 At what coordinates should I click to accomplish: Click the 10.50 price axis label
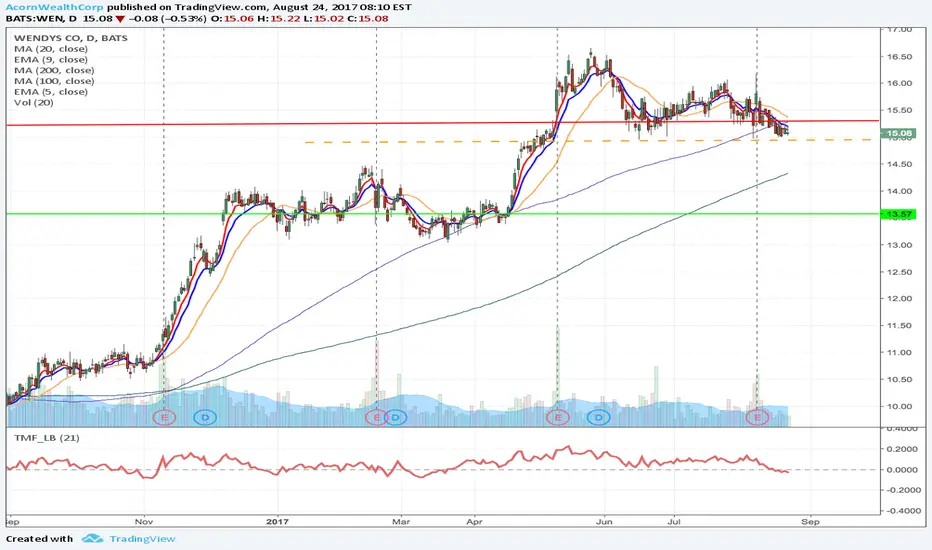(899, 379)
